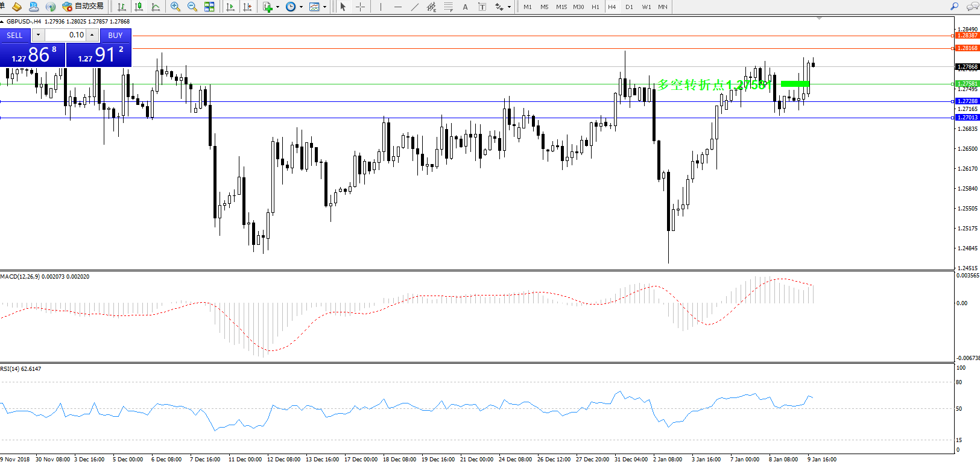980x465 pixels.
Task: Expand the periodicity clock dropdown arrow
Action: point(301,7)
